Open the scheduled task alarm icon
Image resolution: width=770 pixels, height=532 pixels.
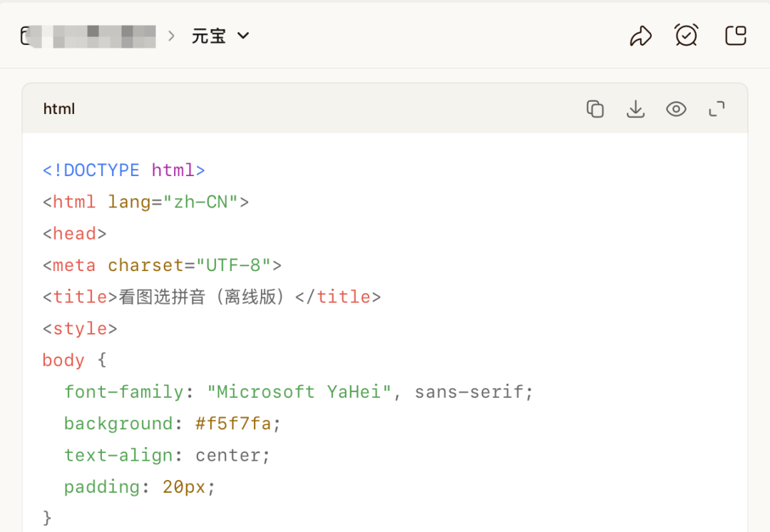point(686,35)
